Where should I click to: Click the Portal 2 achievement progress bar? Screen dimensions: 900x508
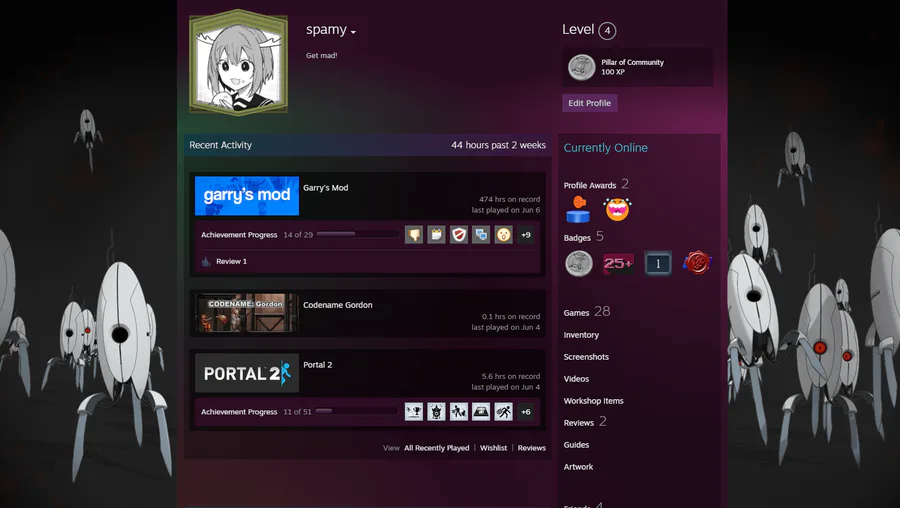click(x=356, y=411)
